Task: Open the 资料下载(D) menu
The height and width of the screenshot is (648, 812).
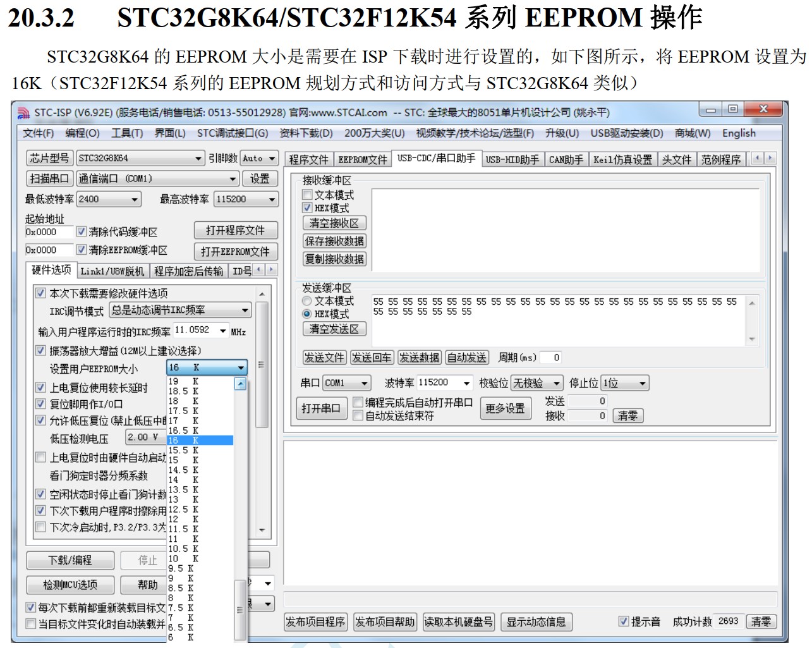Action: tap(306, 133)
